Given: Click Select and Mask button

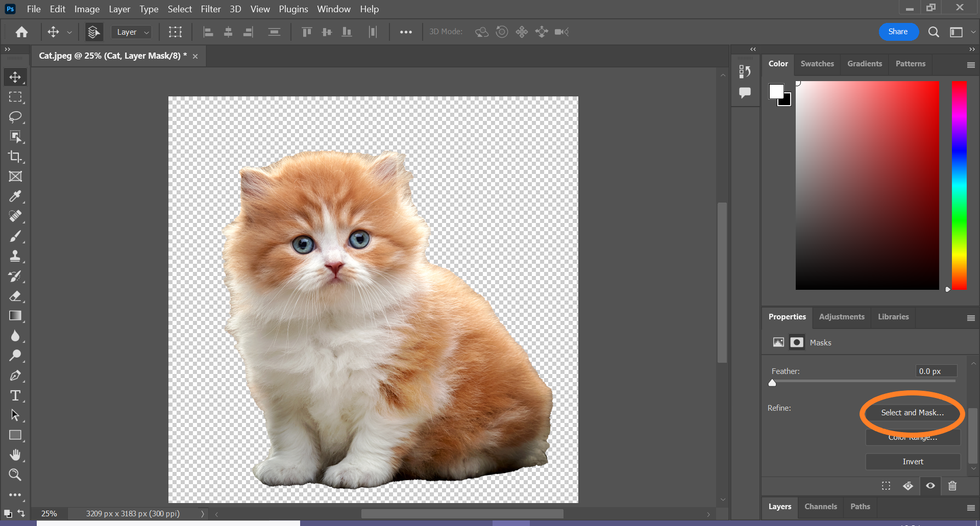Looking at the screenshot, I should pos(913,413).
